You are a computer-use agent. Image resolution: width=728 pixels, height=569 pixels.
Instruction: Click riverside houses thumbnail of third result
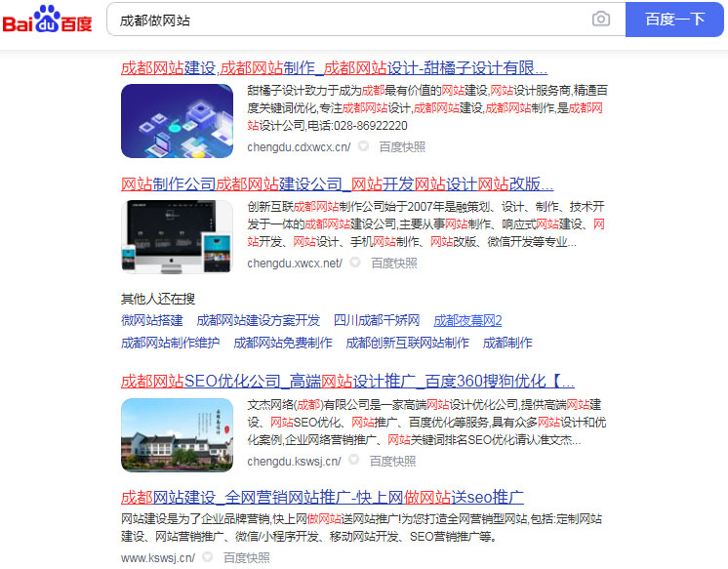pos(177,434)
